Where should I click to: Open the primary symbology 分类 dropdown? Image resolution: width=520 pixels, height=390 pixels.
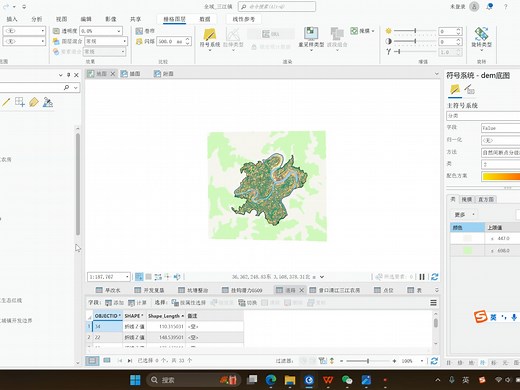483,116
